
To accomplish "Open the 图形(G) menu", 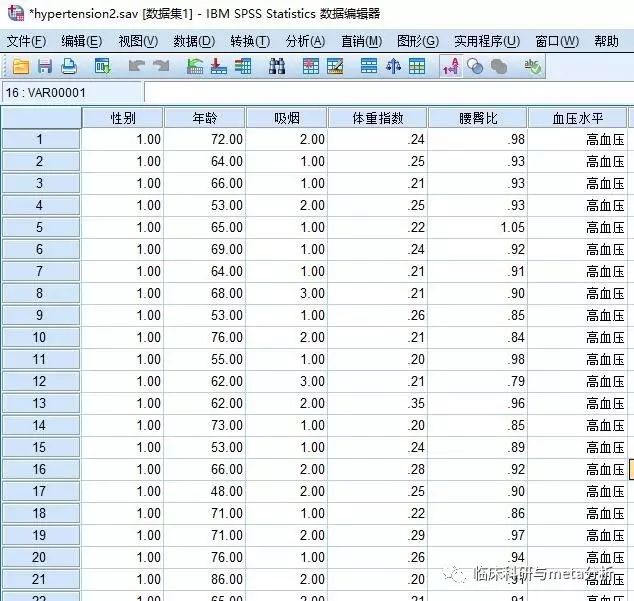I will (x=418, y=41).
